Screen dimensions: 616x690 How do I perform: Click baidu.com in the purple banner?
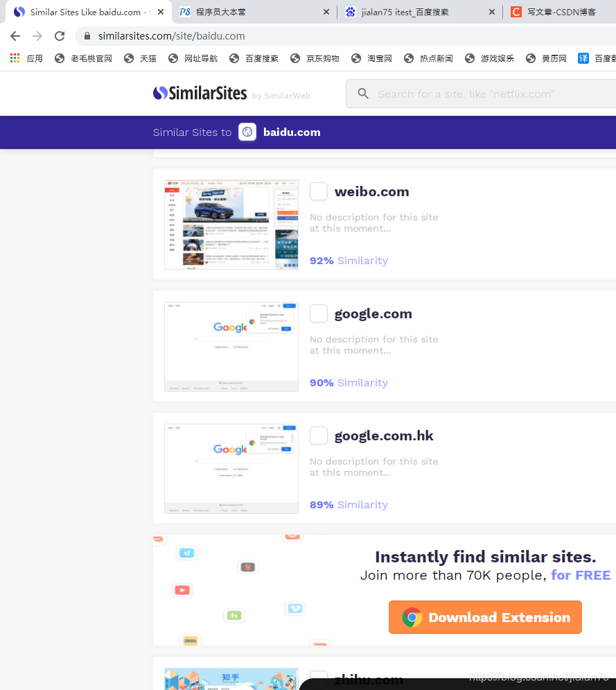(x=292, y=132)
